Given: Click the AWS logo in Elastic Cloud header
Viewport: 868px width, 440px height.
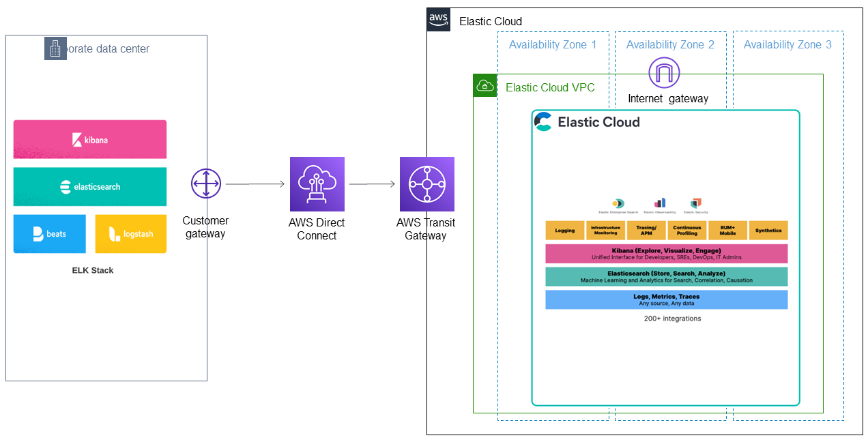Looking at the screenshot, I should click(x=439, y=19).
